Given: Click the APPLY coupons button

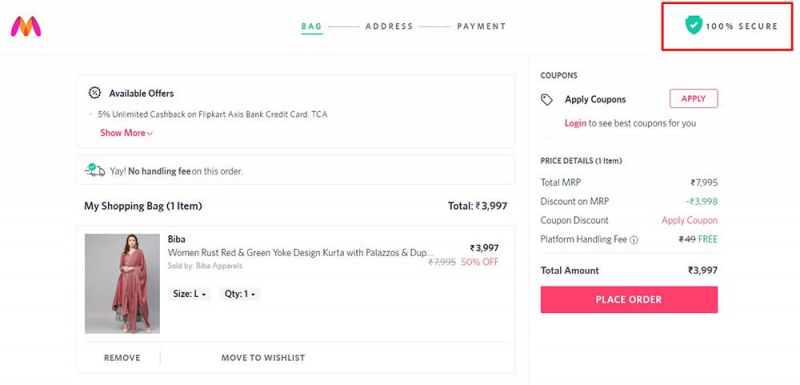Looking at the screenshot, I should click(693, 99).
